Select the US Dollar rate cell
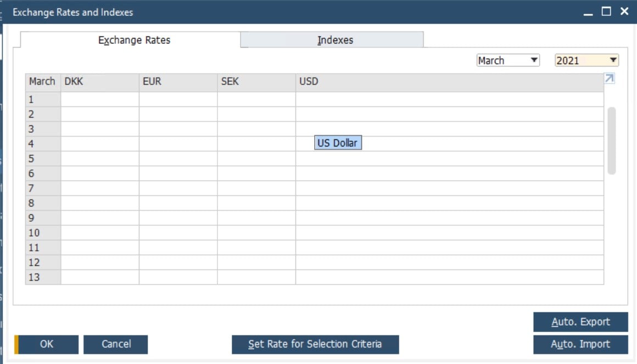 337,142
